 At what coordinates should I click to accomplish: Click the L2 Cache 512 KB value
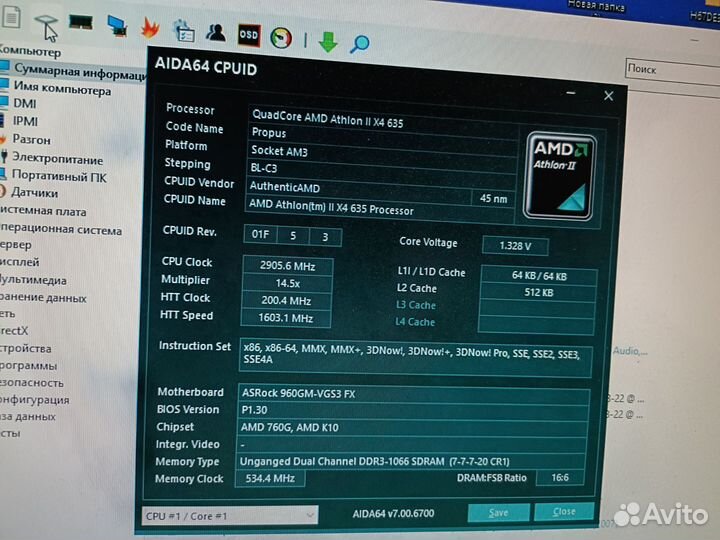click(x=538, y=292)
